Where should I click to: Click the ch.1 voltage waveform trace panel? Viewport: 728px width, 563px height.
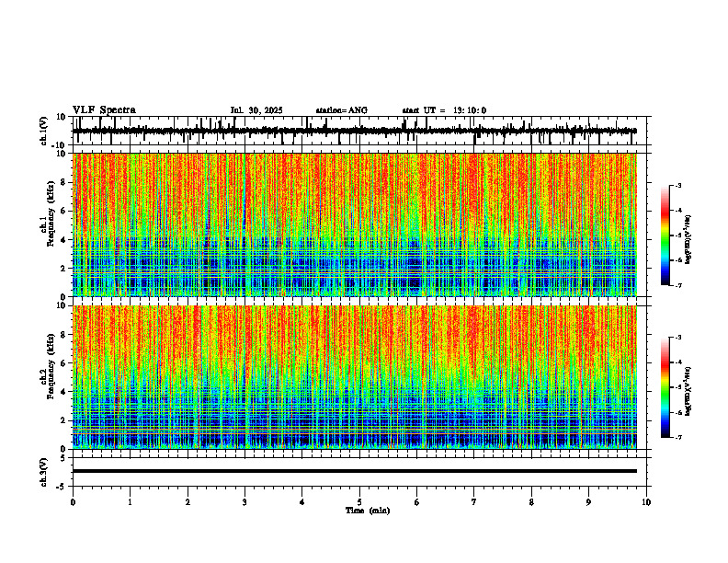[x=358, y=131]
